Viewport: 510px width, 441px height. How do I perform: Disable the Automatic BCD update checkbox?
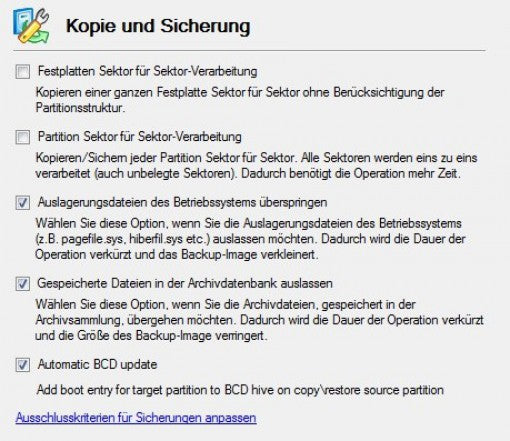coord(23,365)
